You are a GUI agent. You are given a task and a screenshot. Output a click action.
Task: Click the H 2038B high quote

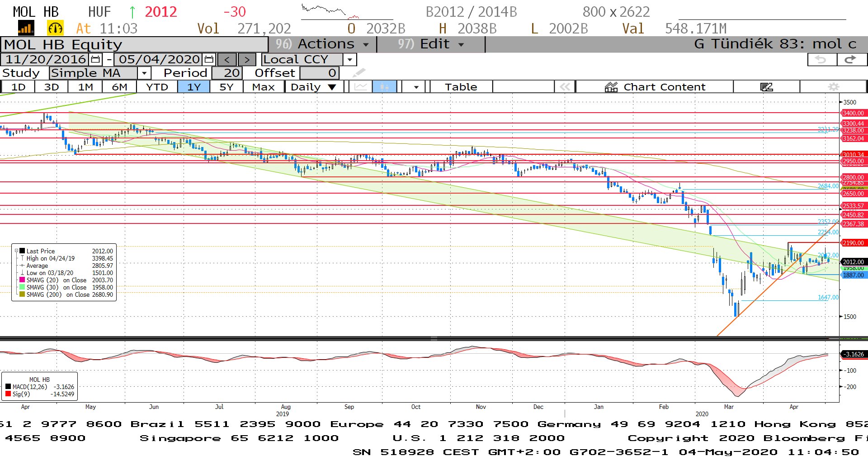pos(467,28)
